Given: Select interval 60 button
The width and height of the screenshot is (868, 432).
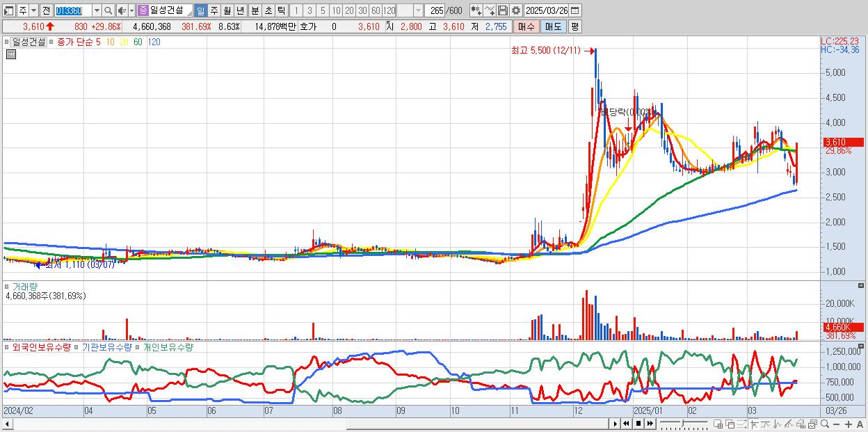Looking at the screenshot, I should (376, 10).
